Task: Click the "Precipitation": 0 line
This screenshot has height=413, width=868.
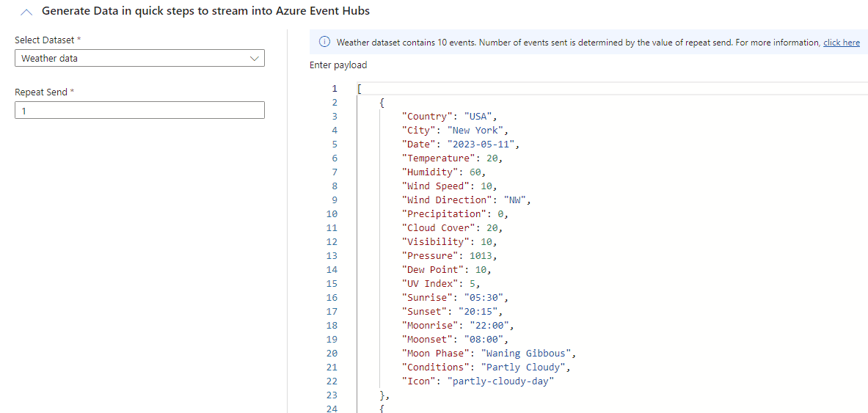Action: [x=454, y=213]
